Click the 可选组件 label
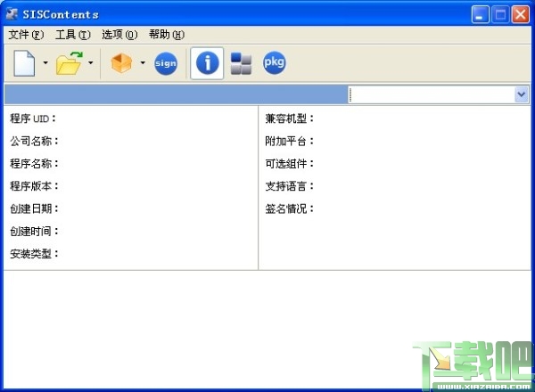Viewport: 535px width, 392px height. pos(289,164)
